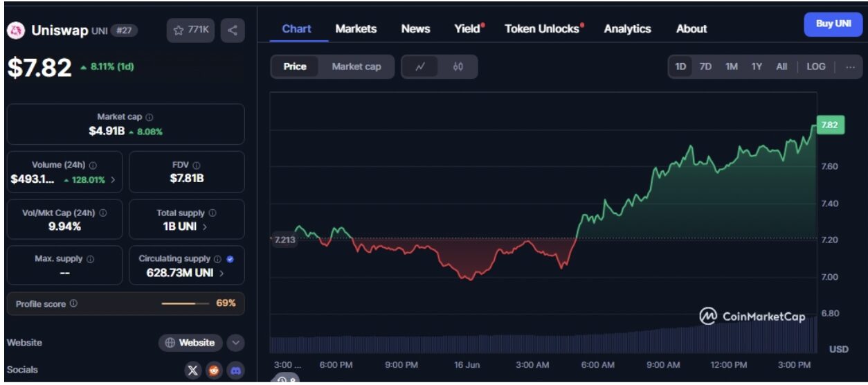The height and width of the screenshot is (385, 868).
Task: Open the Token Unlocks tab
Action: [x=543, y=28]
